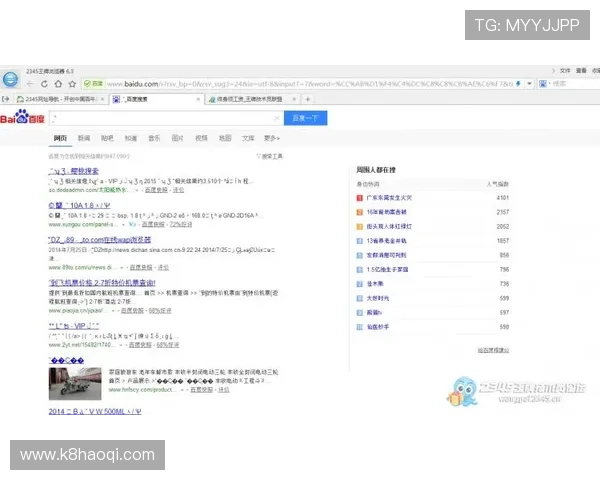600x480 pixels.
Task: Click the sidebar toggle icon left of tabs
Action: coord(6,99)
